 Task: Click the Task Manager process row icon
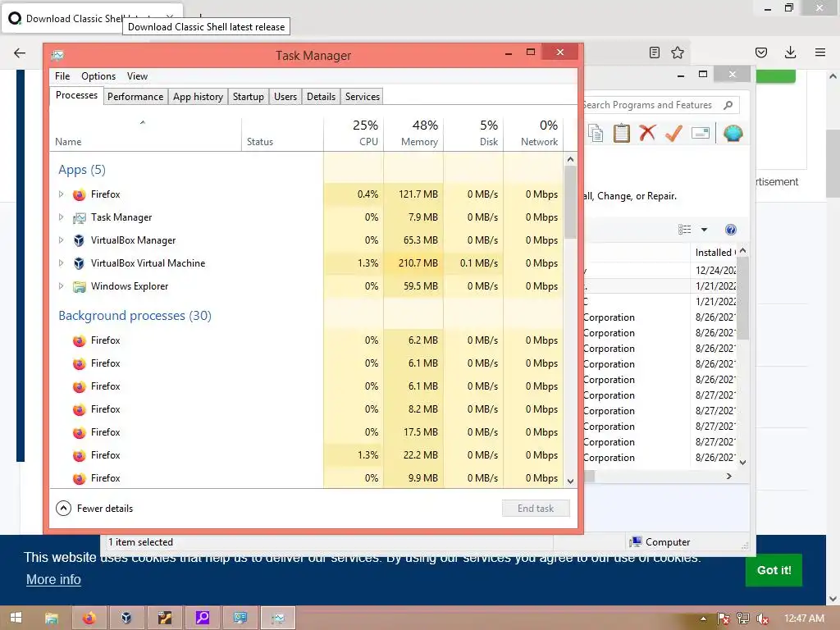point(80,217)
